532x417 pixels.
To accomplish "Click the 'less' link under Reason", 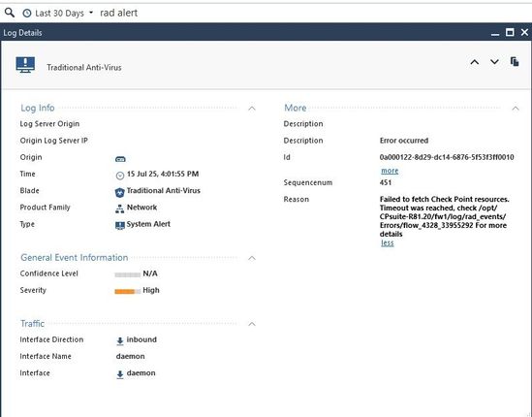I will (x=387, y=242).
